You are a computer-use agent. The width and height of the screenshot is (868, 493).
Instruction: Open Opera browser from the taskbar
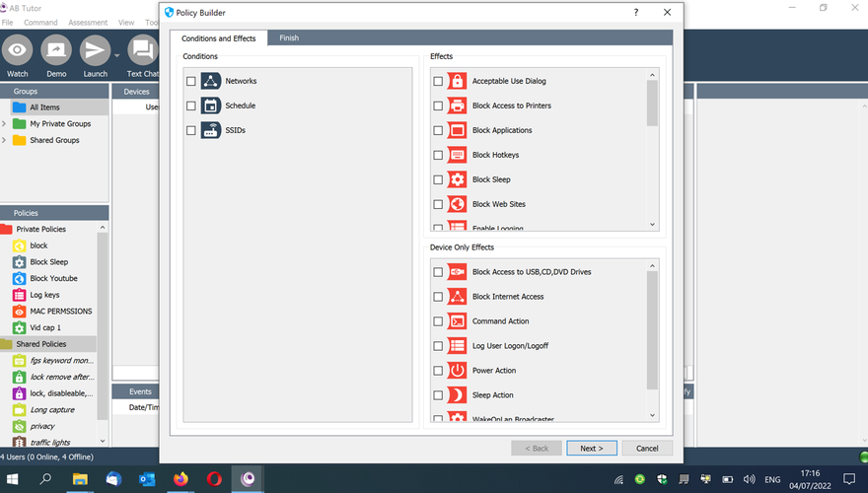214,478
